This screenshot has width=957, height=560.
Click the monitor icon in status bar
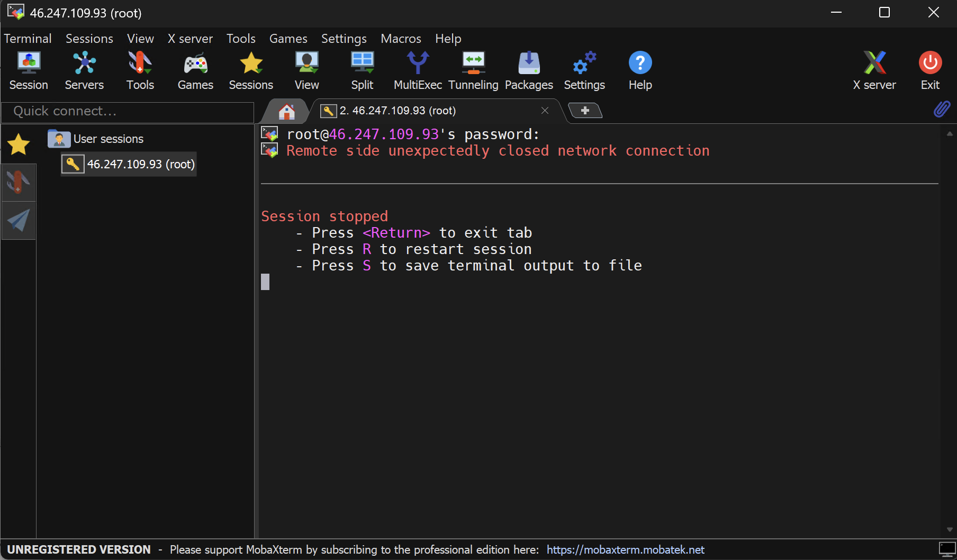point(946,549)
